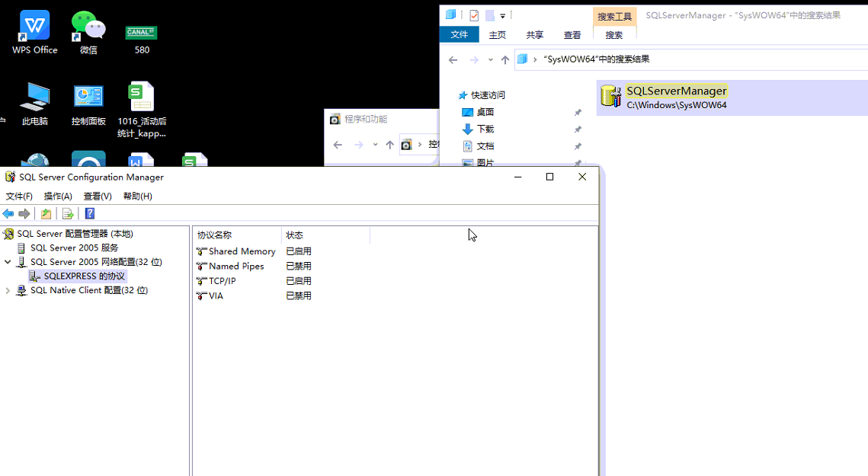Click Forward arrow in Configuration Manager toolbar
The height and width of the screenshot is (476, 868).
pos(24,214)
